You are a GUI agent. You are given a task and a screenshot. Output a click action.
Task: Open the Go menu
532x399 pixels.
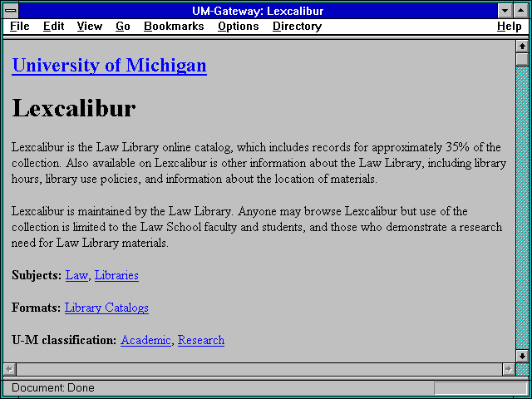123,27
